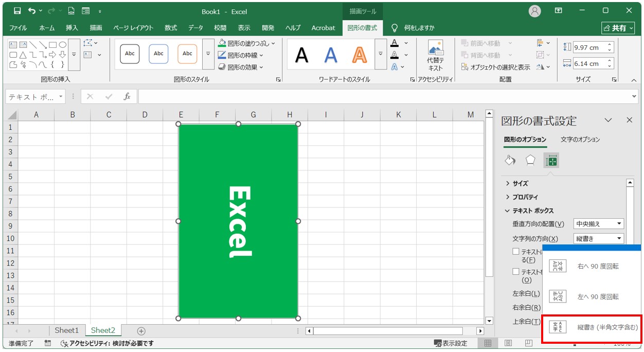Toggle テキストに合わせて checkbox (F)
Screen dimensions: 644x352
click(516, 252)
